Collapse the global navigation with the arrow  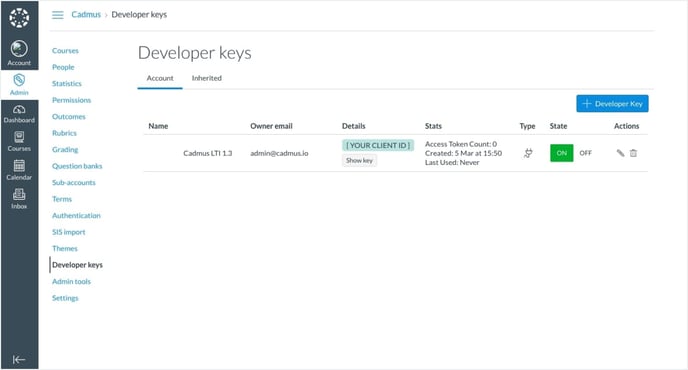[19, 359]
